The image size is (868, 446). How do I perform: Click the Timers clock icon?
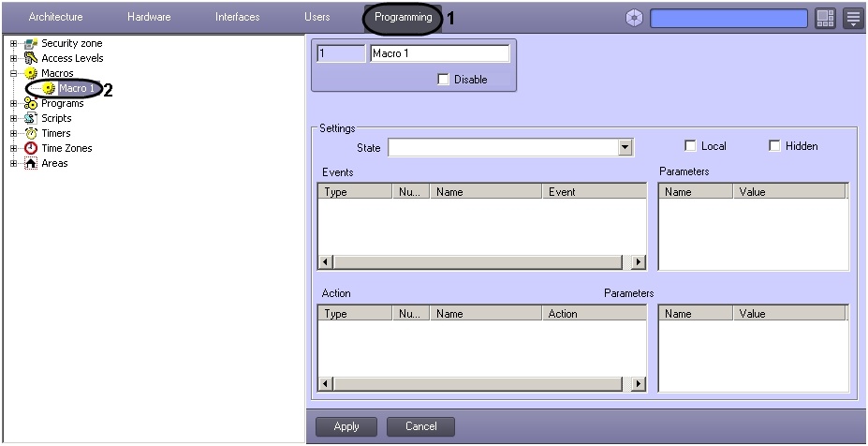[31, 133]
